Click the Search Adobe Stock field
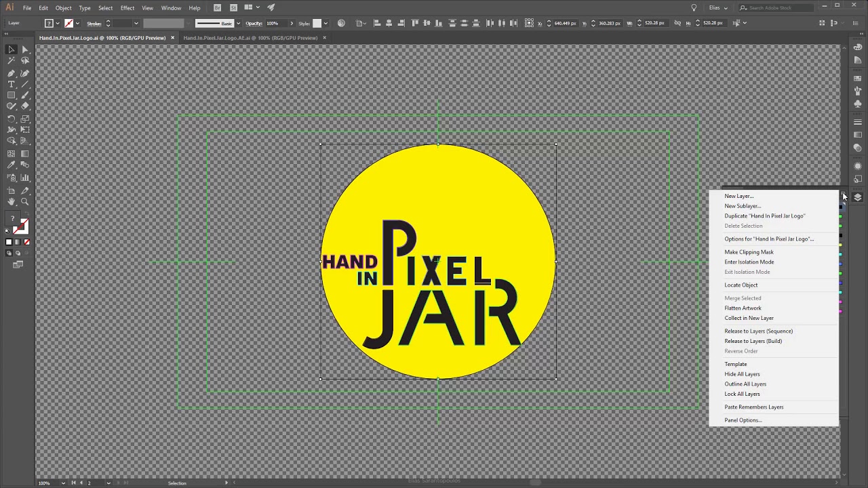Image resolution: width=868 pixels, height=488 pixels. (x=776, y=7)
